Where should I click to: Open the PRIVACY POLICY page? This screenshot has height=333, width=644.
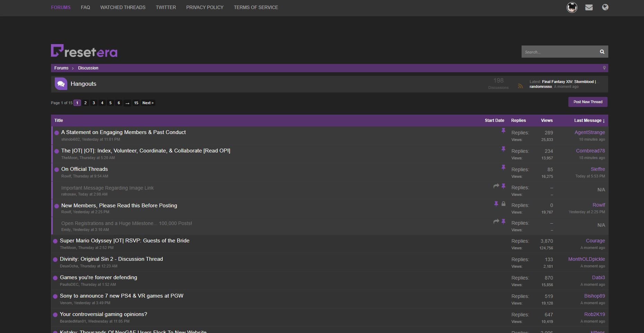click(205, 7)
